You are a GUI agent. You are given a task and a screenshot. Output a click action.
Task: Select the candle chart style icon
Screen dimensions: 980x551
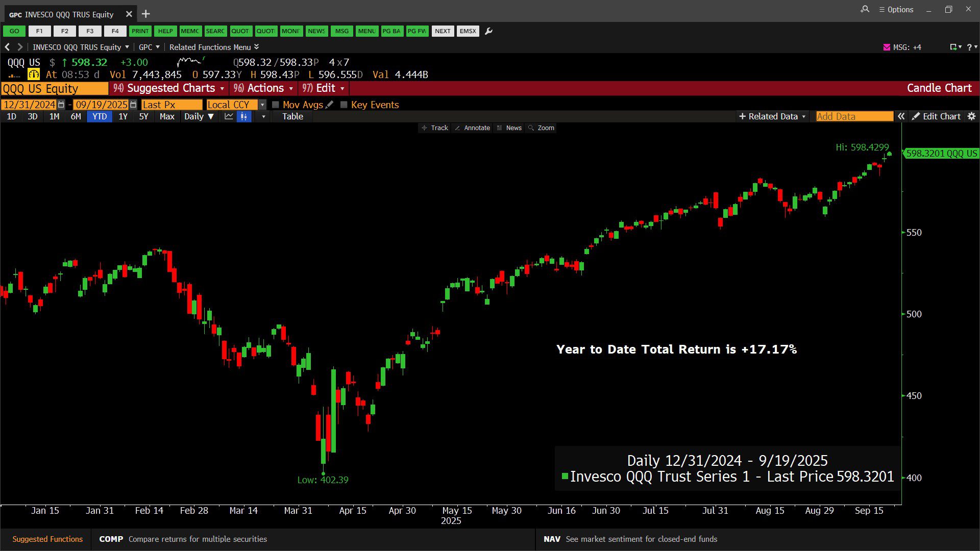point(244,116)
